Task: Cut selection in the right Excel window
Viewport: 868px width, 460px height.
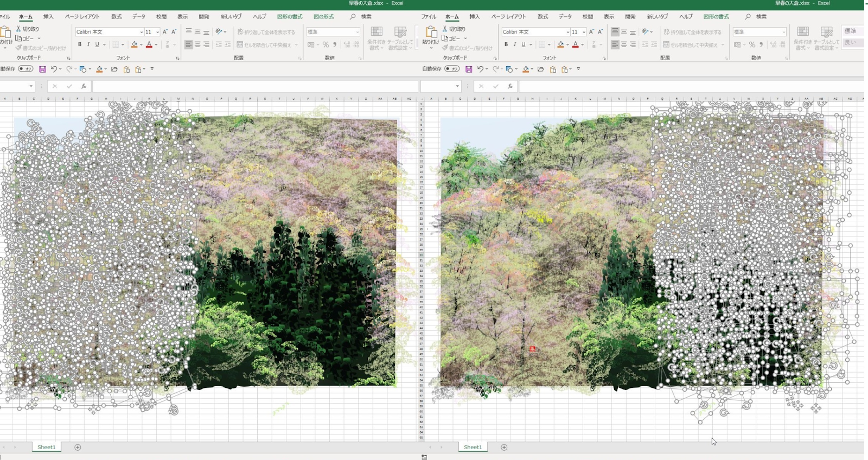Action: [454, 29]
